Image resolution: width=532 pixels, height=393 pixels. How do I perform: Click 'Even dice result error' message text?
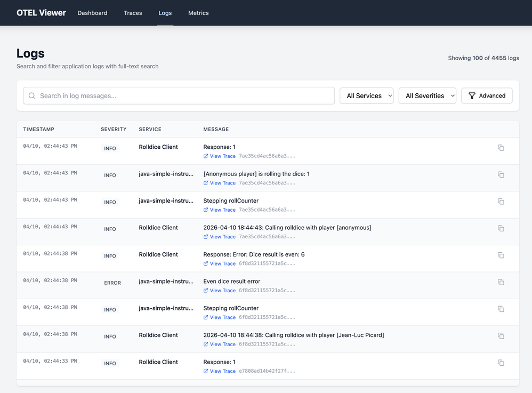pos(232,282)
